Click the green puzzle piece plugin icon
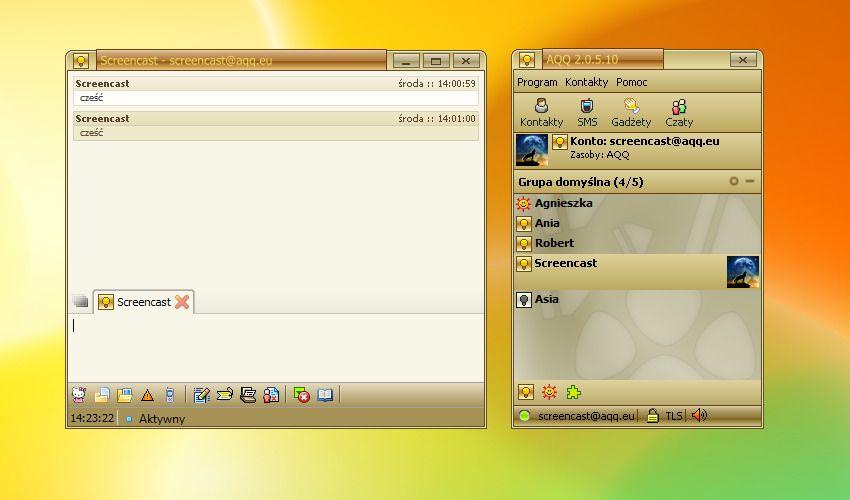 click(x=574, y=392)
